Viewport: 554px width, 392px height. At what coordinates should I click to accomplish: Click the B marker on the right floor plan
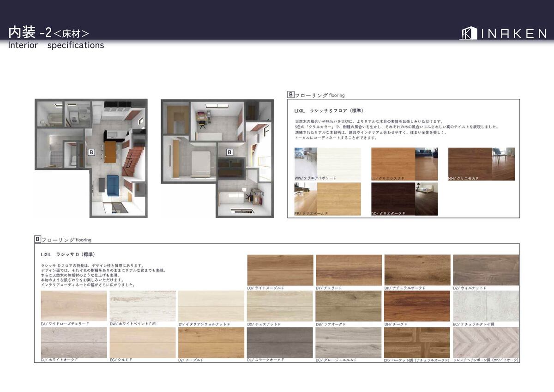[229, 151]
